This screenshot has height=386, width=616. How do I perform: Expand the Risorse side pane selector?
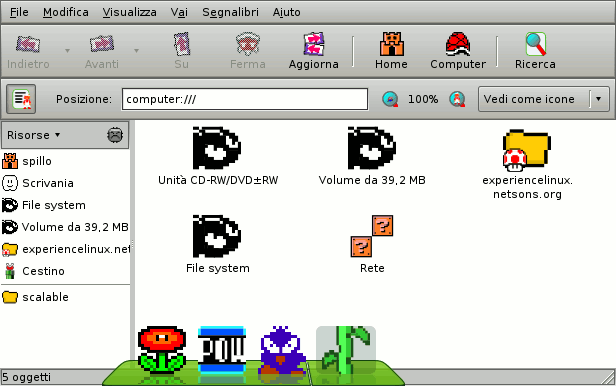pos(34,135)
